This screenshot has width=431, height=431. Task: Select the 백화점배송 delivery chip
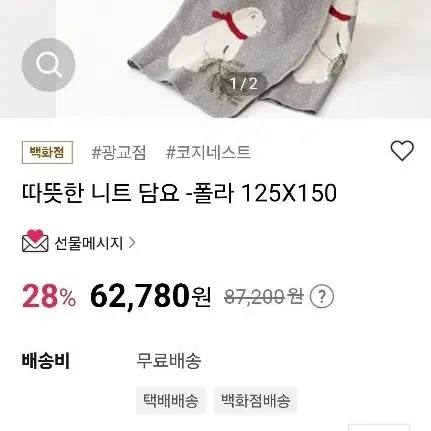pos(255,400)
